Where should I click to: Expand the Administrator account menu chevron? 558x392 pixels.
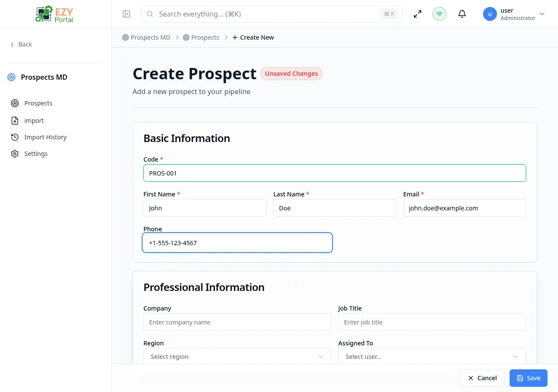pyautogui.click(x=542, y=14)
